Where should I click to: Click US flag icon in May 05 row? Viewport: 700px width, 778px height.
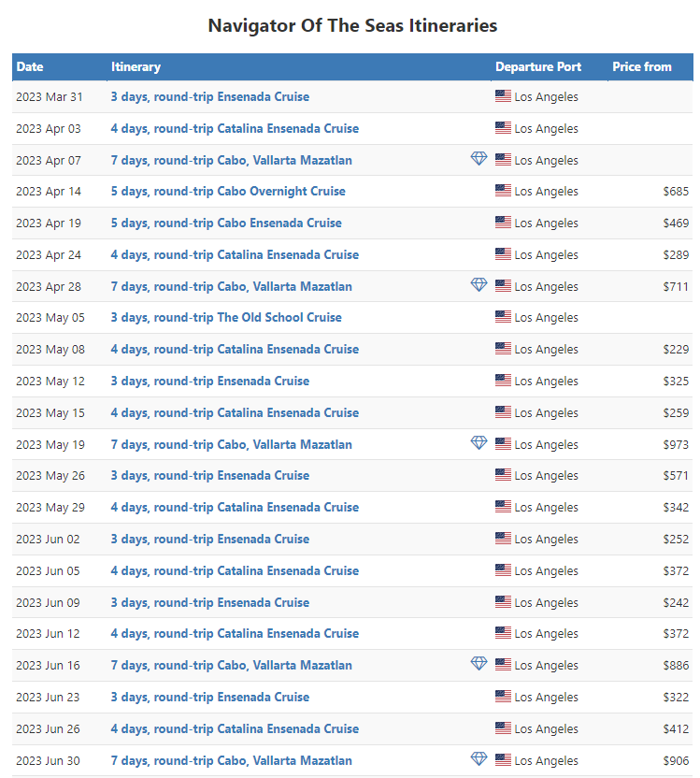[503, 316]
